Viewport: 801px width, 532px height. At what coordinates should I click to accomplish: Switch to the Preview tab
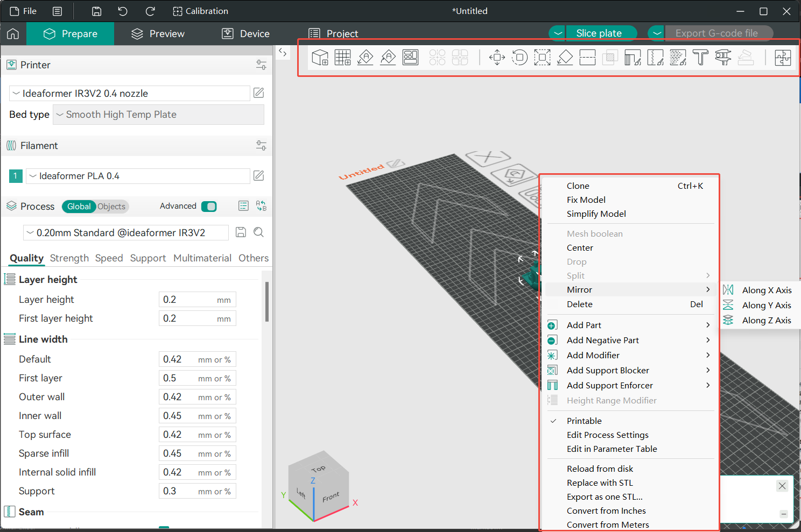point(158,34)
